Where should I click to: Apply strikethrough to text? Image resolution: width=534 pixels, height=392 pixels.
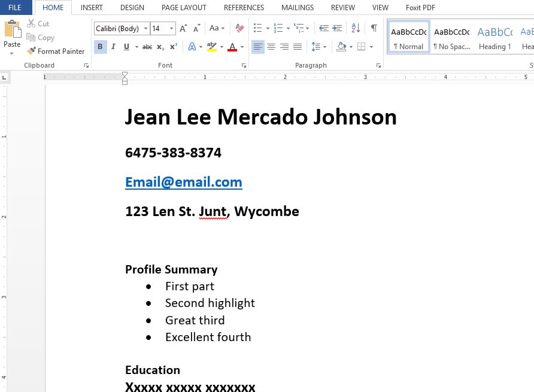coord(147,47)
